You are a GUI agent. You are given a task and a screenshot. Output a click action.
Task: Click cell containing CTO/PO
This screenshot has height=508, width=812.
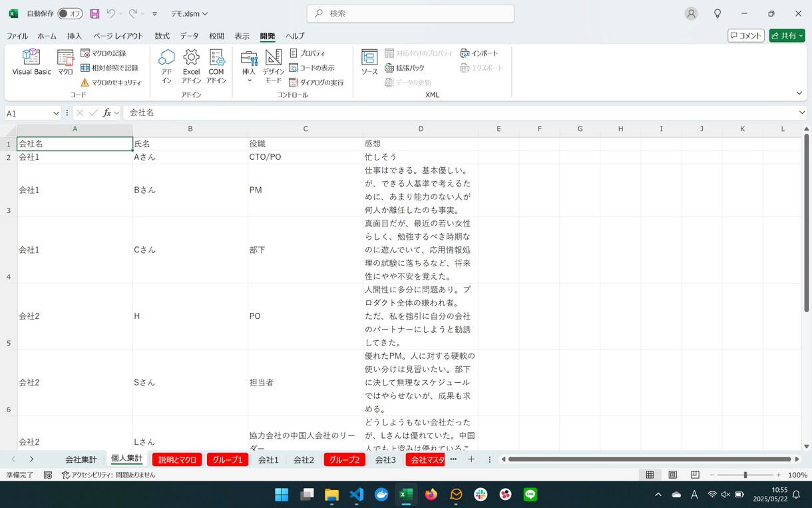(x=305, y=157)
